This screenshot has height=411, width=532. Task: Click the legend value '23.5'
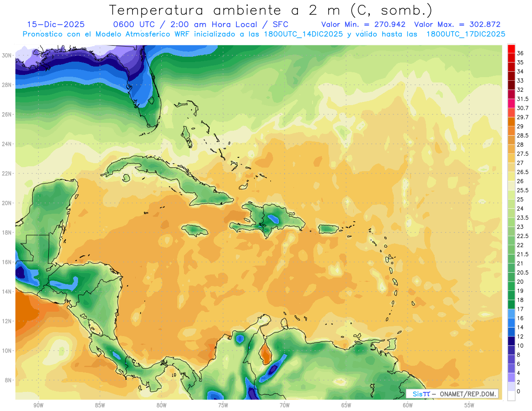tap(523, 218)
